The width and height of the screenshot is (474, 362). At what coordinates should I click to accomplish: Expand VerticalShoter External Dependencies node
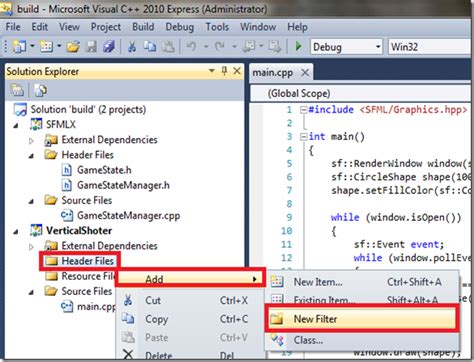coord(31,247)
